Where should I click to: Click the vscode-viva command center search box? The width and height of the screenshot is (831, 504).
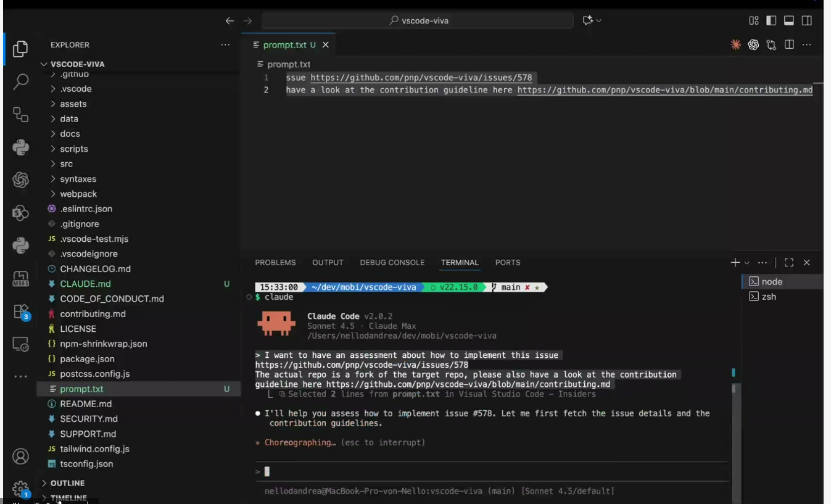tap(418, 20)
